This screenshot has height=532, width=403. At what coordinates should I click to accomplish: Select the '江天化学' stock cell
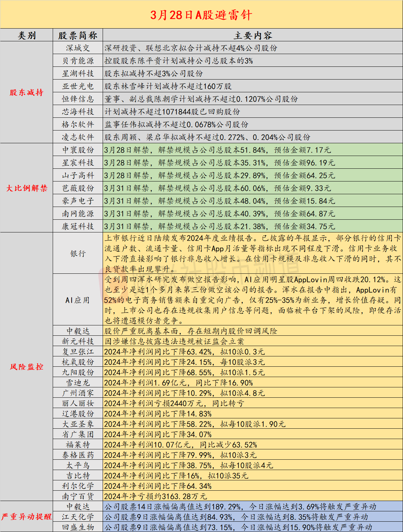pyautogui.click(x=78, y=517)
